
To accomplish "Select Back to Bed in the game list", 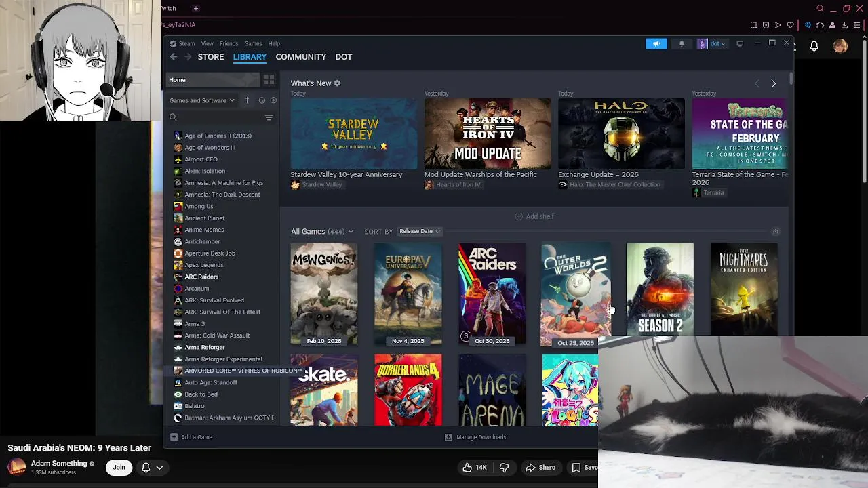I will click(201, 394).
